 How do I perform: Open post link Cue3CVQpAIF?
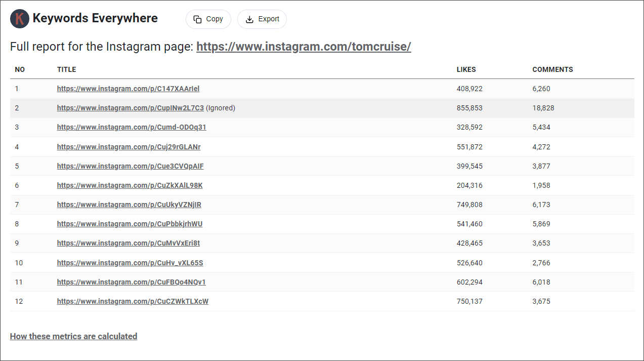(131, 166)
